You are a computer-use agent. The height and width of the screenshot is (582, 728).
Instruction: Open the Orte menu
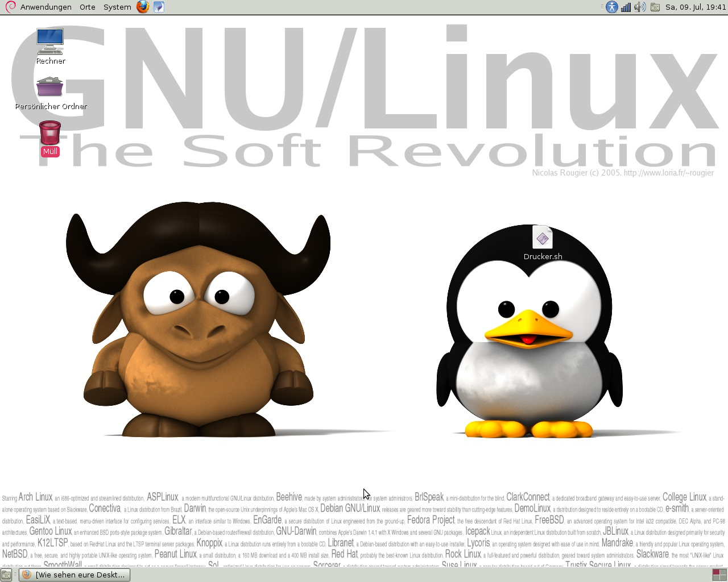coord(88,7)
